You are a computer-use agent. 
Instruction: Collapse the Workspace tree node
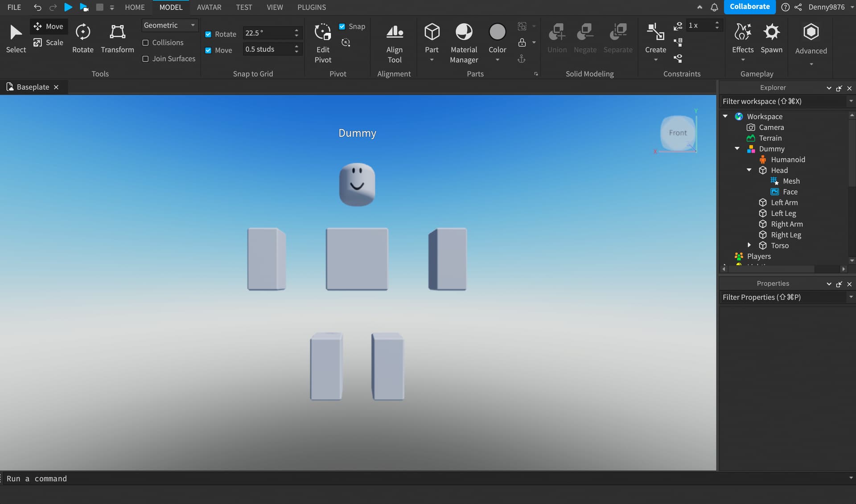click(x=725, y=116)
